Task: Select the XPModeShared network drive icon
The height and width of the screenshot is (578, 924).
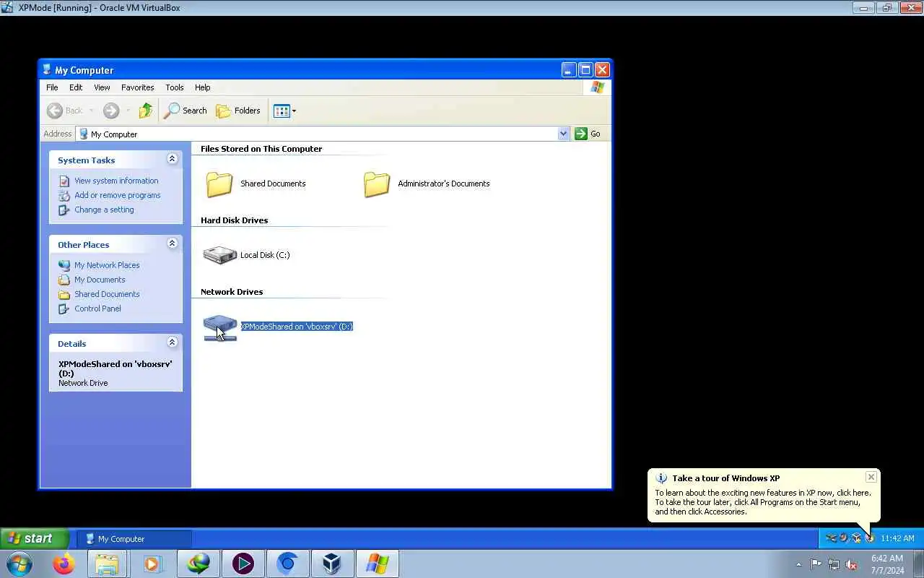Action: pos(220,327)
